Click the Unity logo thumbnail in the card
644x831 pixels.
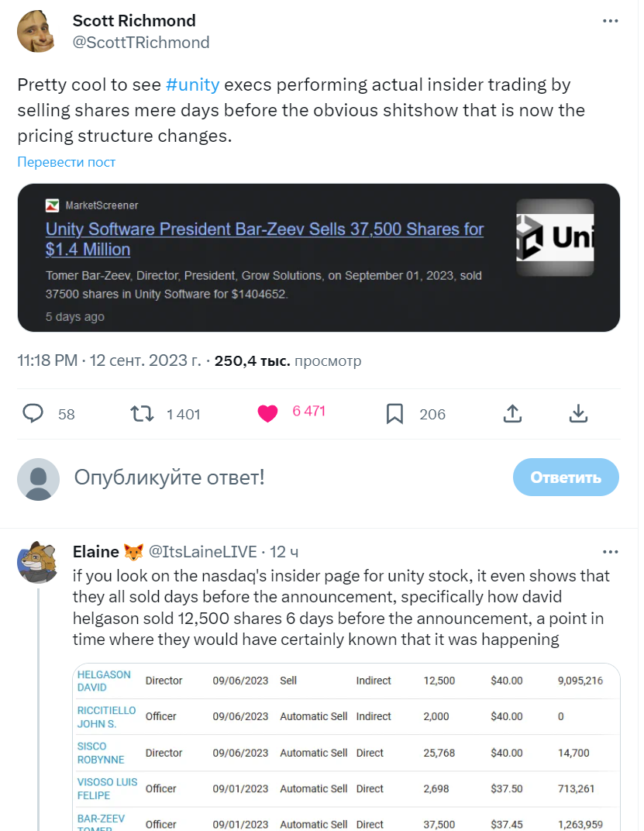pyautogui.click(x=555, y=237)
